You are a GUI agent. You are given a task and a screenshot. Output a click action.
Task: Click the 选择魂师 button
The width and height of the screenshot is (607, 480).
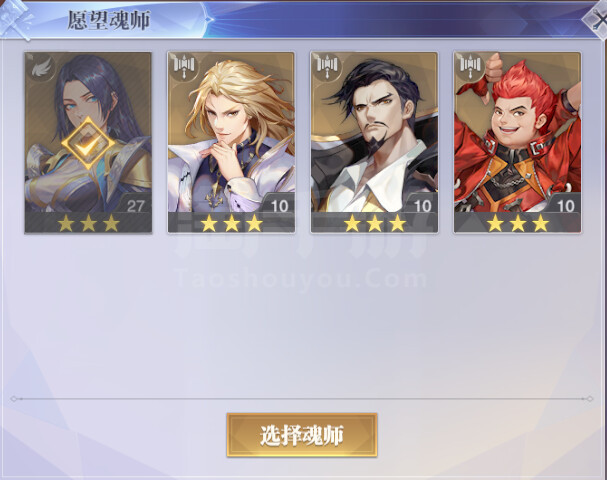click(302, 435)
